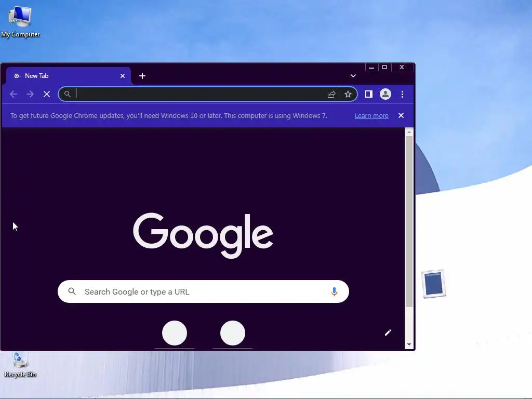
Task: Focus the address bar field
Action: pos(208,94)
